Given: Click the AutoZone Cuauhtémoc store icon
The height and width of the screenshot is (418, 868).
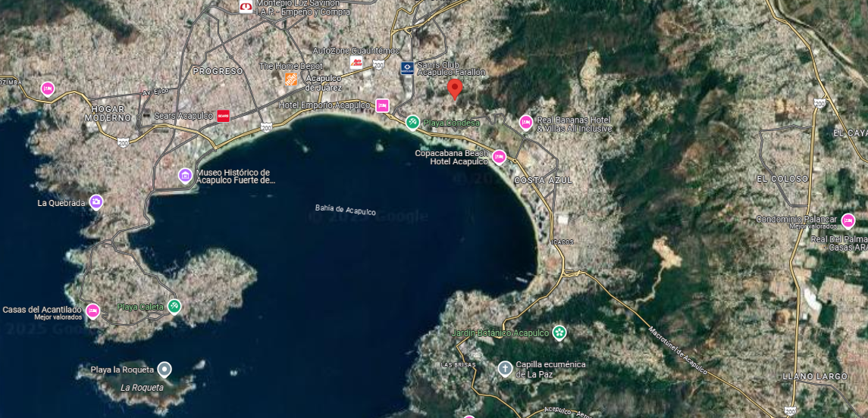Looking at the screenshot, I should pos(356,61).
